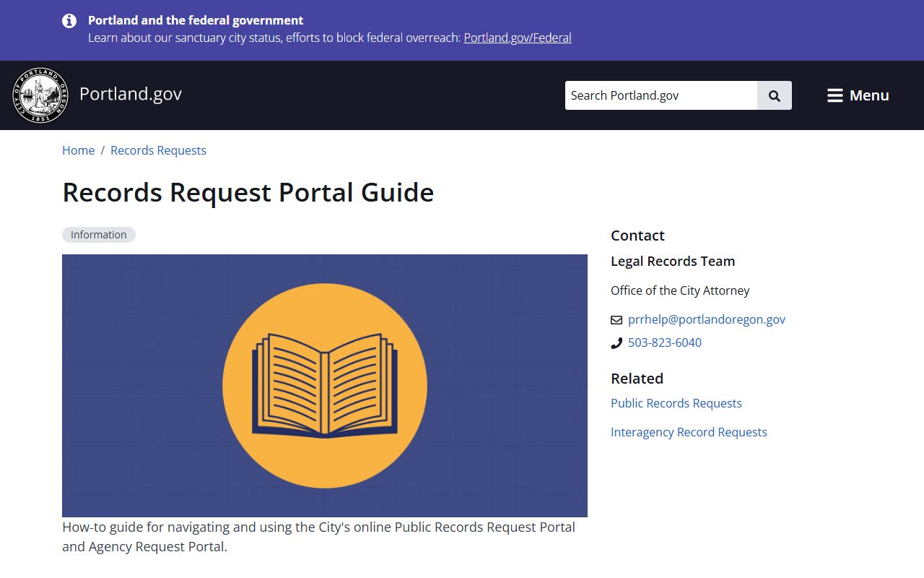This screenshot has height=578, width=924.
Task: Click the Office of the City Attorney text
Action: tap(680, 290)
